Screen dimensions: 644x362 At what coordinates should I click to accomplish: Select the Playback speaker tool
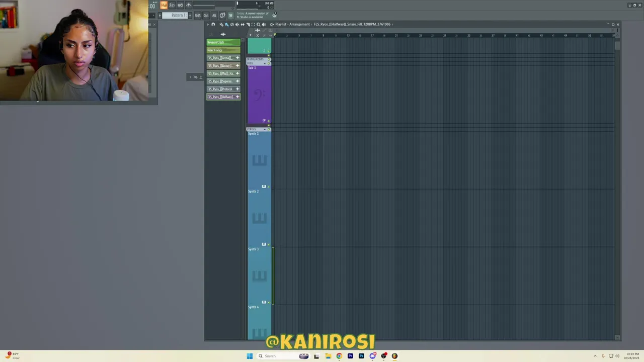point(264,24)
